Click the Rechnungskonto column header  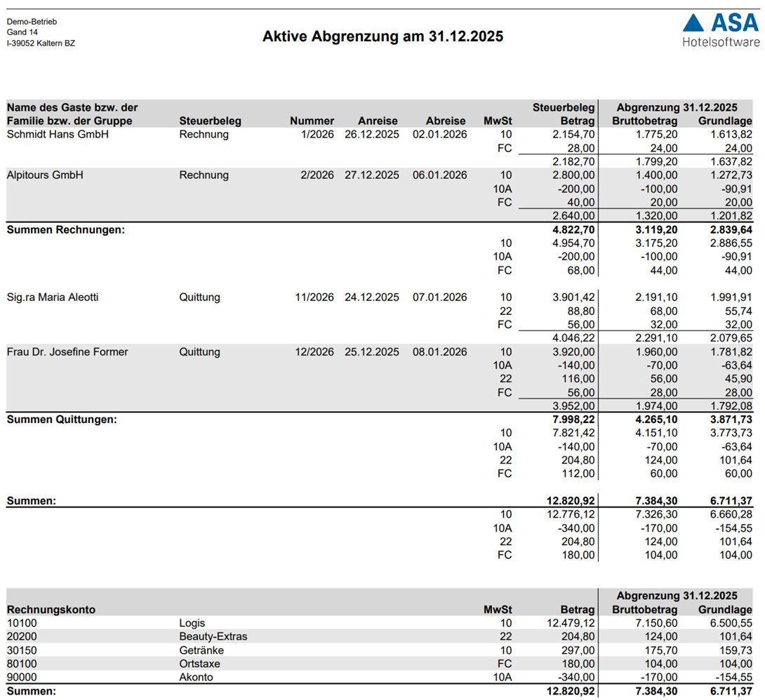51,610
